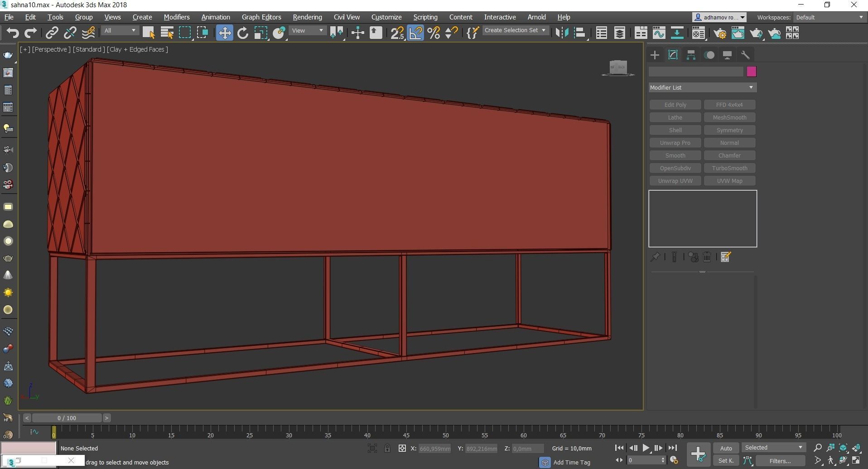Click the Set K. button
Viewport: 868px width, 469px height.
tap(726, 461)
